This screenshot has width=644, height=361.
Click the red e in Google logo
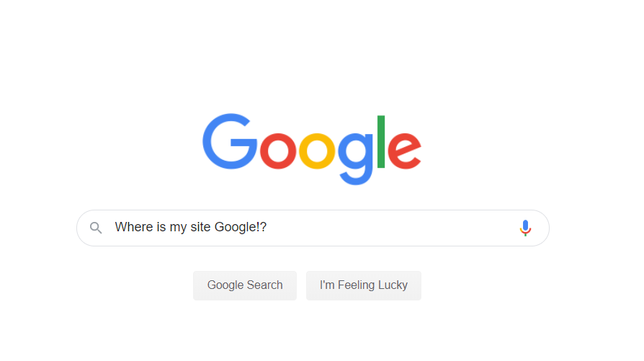[x=405, y=151]
